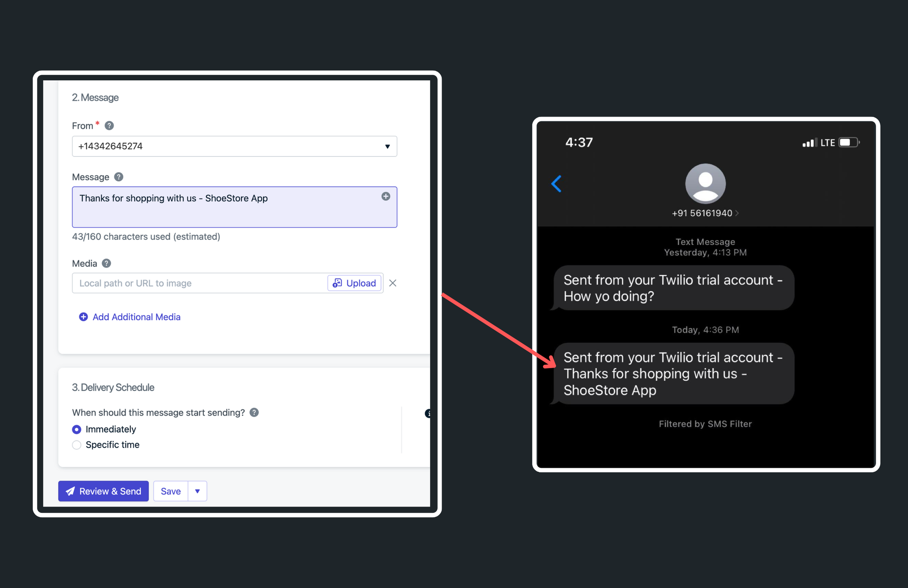Tap the blue back arrow on phone
Image resolution: width=908 pixels, height=588 pixels.
click(556, 184)
